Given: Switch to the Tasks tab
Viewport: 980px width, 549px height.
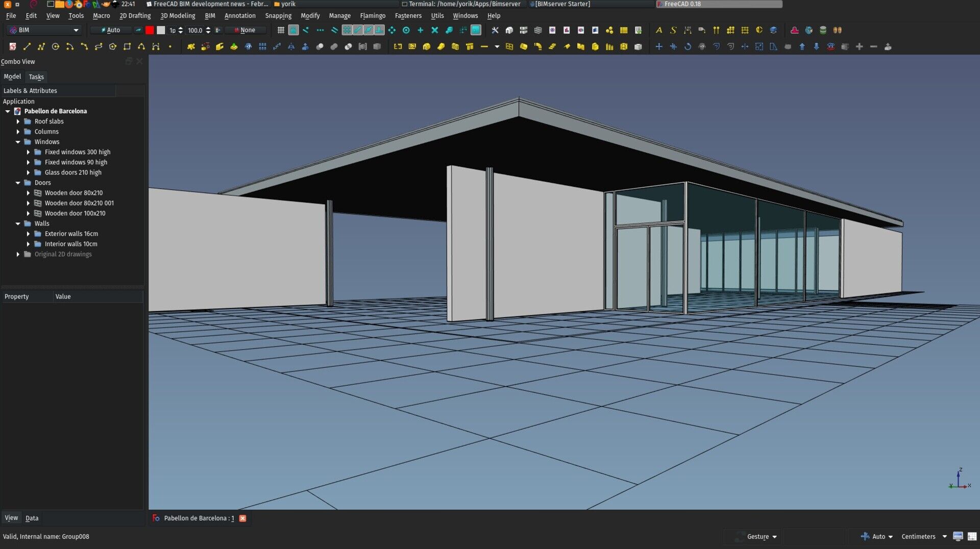Looking at the screenshot, I should click(x=36, y=77).
